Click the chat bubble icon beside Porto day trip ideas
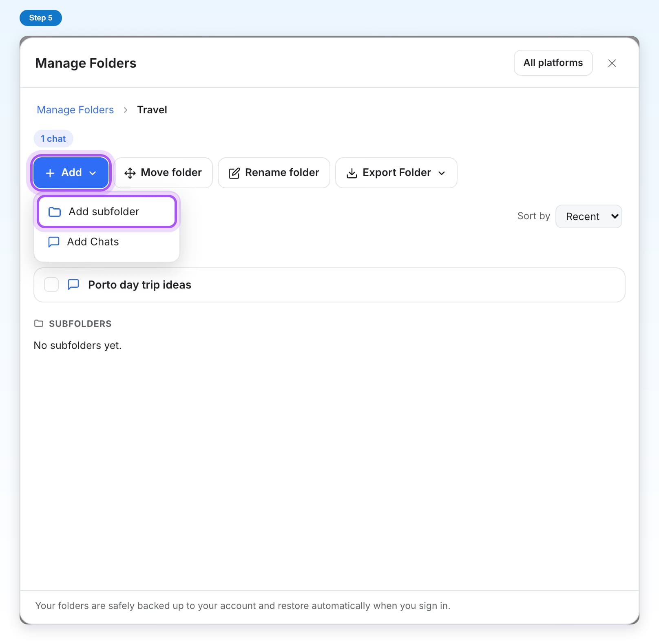This screenshot has height=644, width=659. [73, 284]
